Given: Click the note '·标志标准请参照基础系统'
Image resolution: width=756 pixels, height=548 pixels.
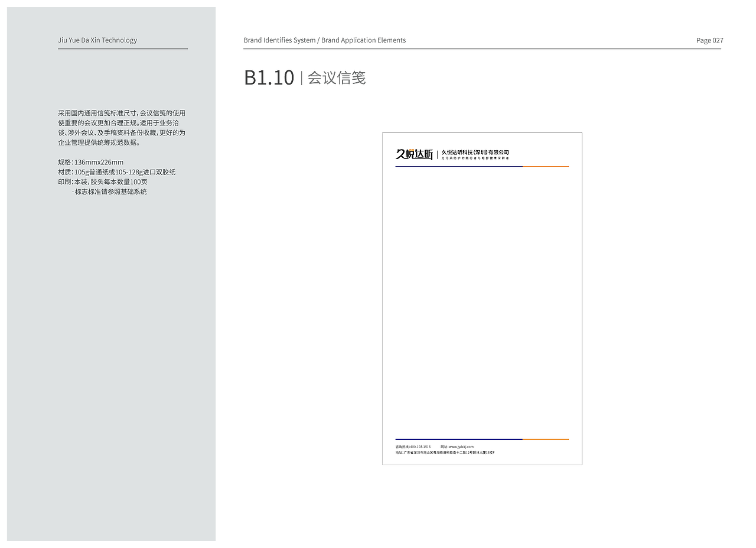Looking at the screenshot, I should pyautogui.click(x=109, y=192).
